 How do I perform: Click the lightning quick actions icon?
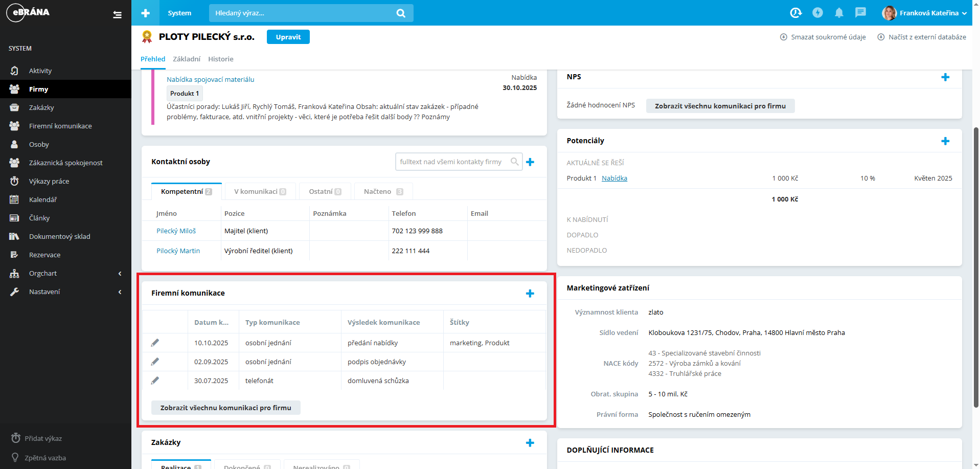pyautogui.click(x=817, y=13)
